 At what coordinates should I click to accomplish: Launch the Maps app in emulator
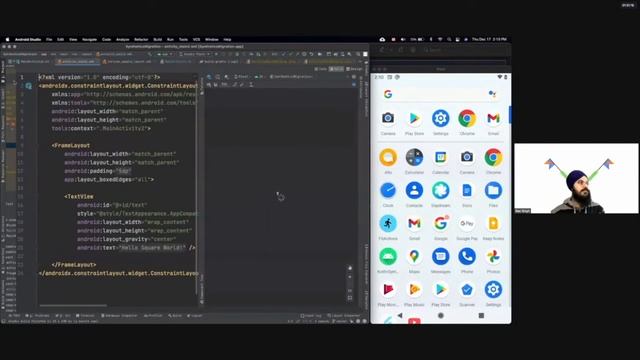pyautogui.click(x=414, y=256)
